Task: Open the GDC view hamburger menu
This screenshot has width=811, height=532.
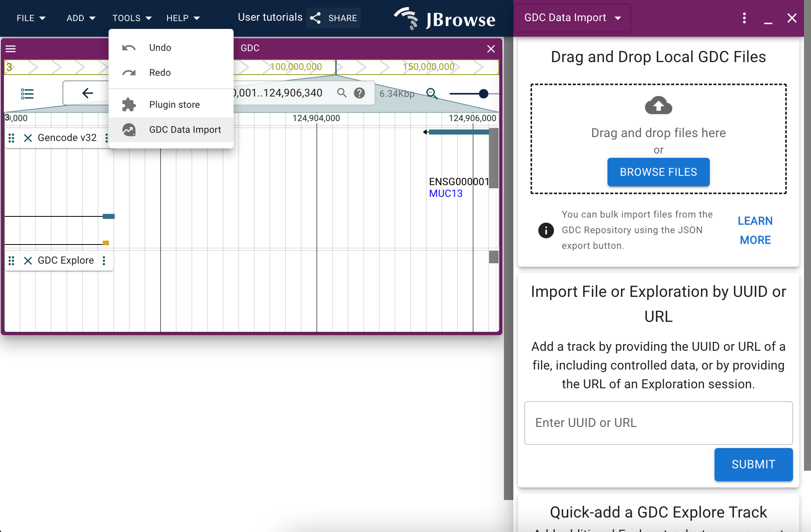Action: click(x=11, y=49)
